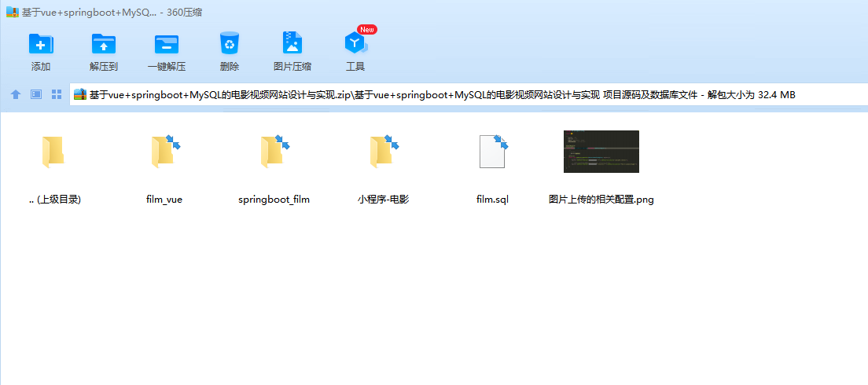Select the 图片上传的相关配置.png thumbnail
868x385 pixels.
click(x=601, y=152)
